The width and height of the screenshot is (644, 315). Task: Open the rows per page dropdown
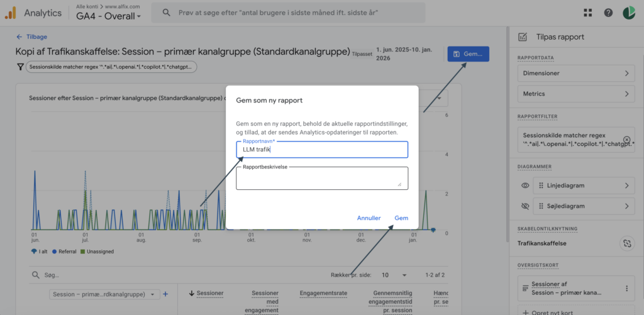[x=394, y=275]
